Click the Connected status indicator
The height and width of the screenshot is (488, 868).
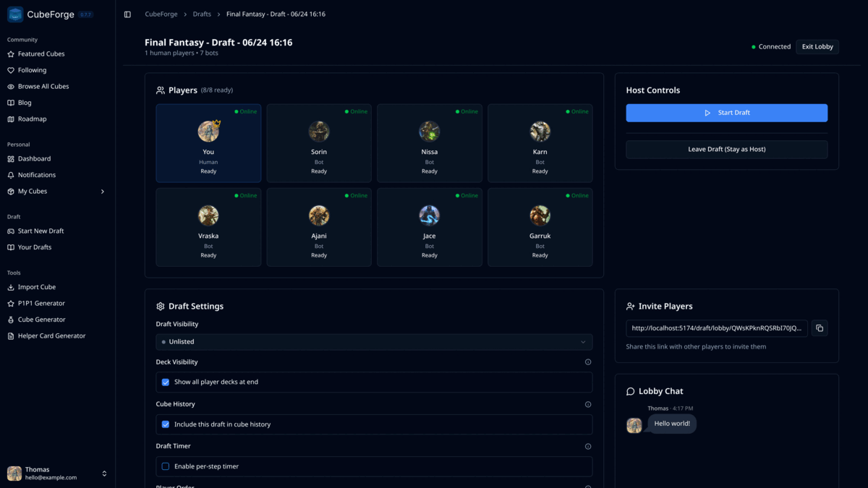point(771,47)
